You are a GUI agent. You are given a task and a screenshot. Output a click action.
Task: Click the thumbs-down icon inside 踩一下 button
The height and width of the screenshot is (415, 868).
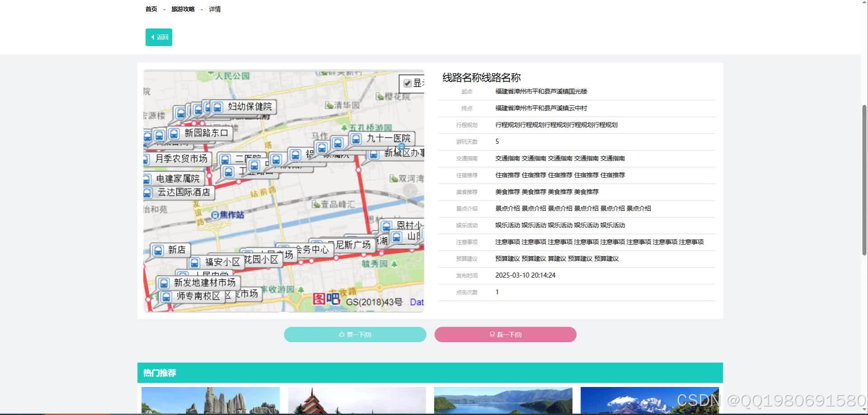click(491, 335)
